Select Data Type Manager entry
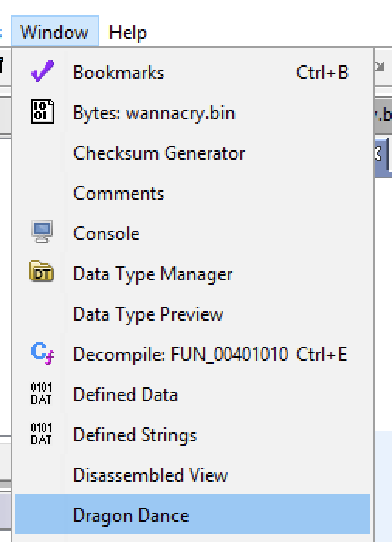 193,274
